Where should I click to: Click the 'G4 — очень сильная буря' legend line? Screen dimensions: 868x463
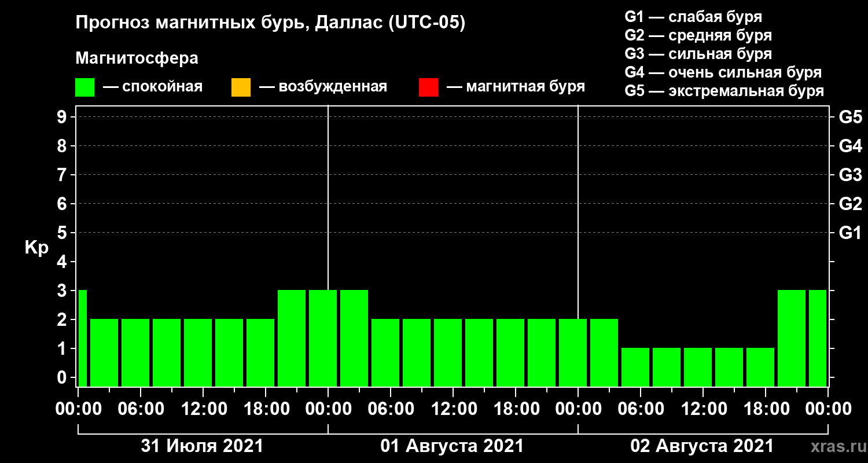[723, 72]
